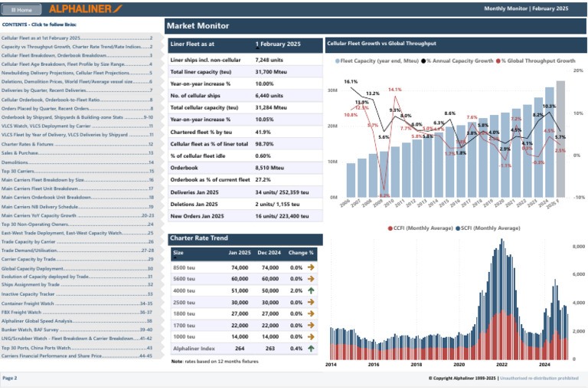
Task: Click the sideways arrow in 5600 teu row
Action: click(x=311, y=279)
